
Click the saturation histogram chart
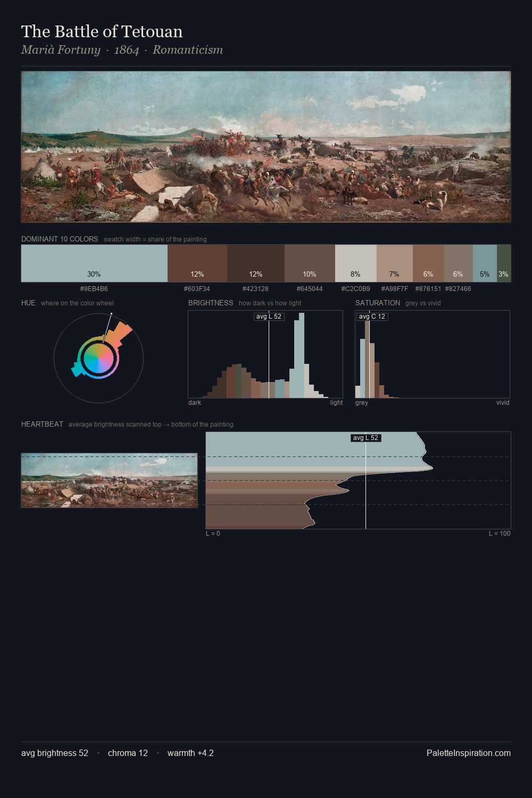(433, 354)
